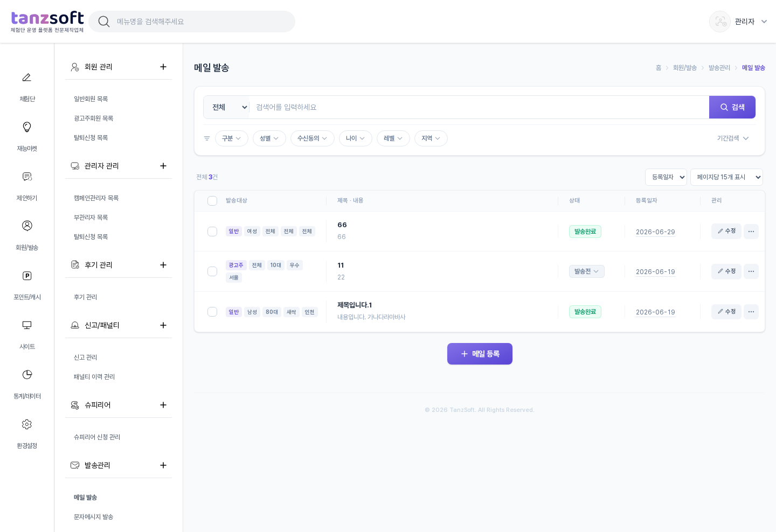Open the 포인트/캐시 icon
This screenshot has height=532, width=776.
(27, 276)
